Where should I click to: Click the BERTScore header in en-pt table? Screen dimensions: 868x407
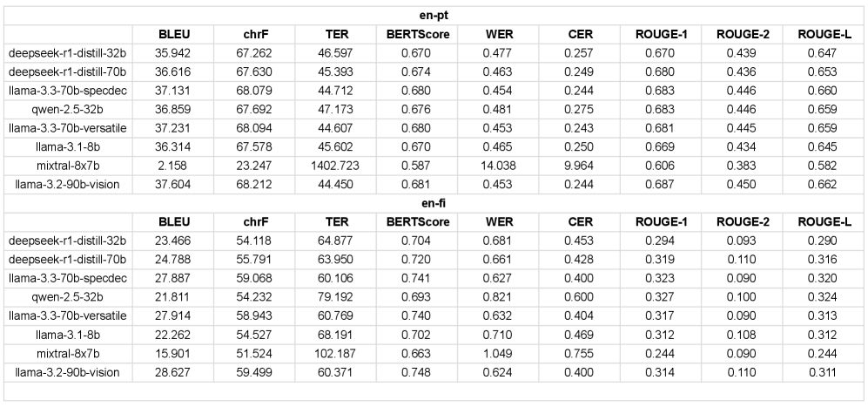click(418, 34)
